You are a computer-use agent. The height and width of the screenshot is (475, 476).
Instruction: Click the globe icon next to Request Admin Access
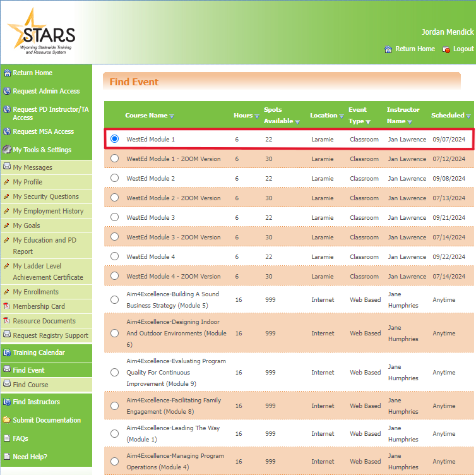[7, 91]
